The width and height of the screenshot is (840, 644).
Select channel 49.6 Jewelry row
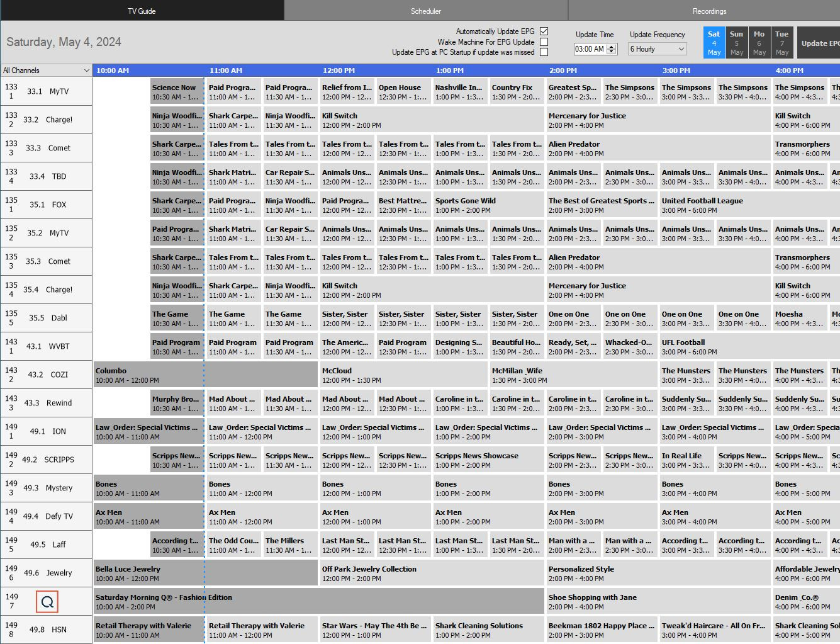click(x=46, y=573)
